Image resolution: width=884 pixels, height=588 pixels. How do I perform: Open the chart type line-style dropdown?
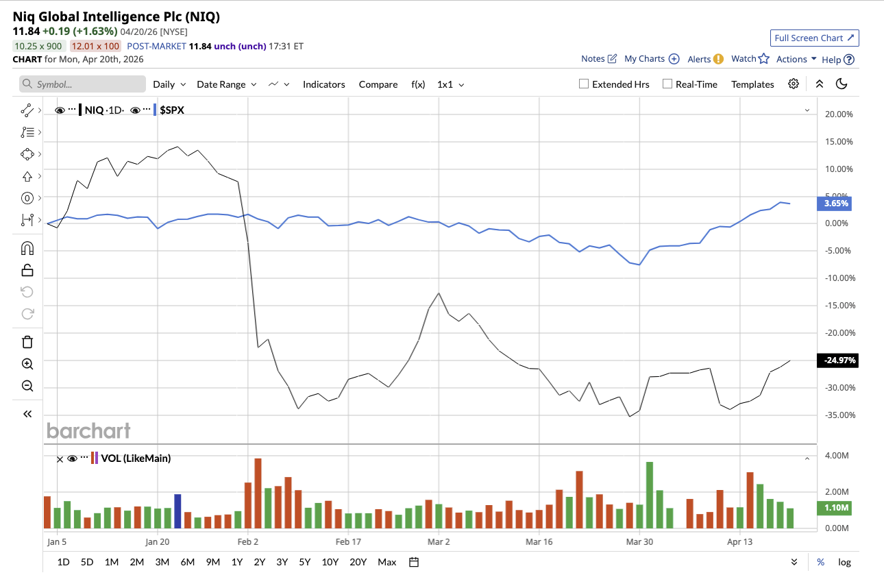[279, 84]
